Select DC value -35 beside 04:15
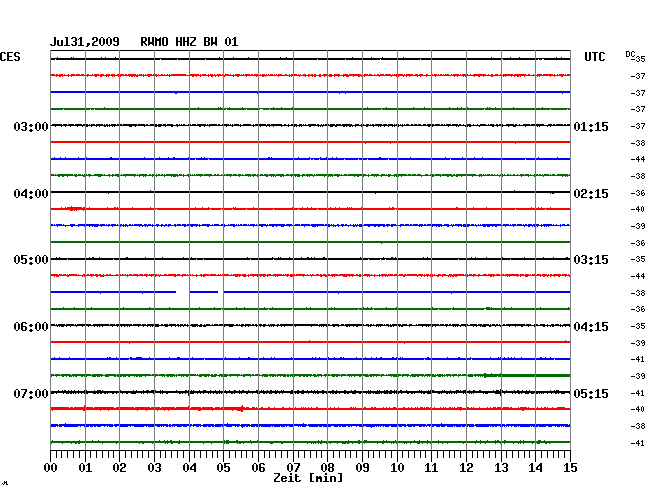This screenshot has width=650, height=494. coord(638,326)
